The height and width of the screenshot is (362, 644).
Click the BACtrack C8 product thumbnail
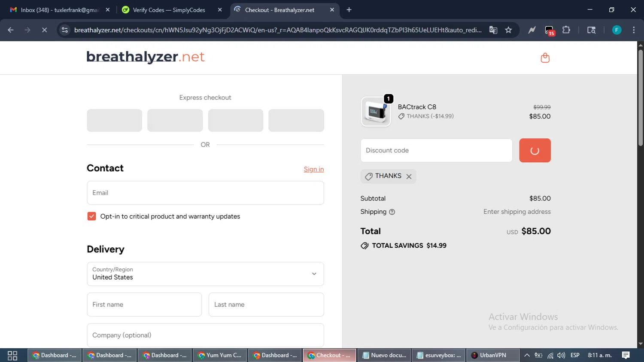coord(376,112)
